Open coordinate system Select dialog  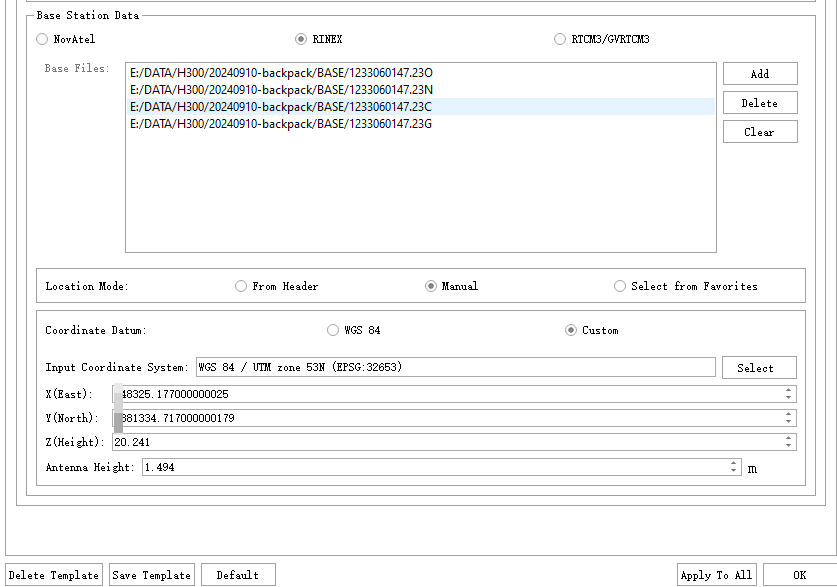759,368
